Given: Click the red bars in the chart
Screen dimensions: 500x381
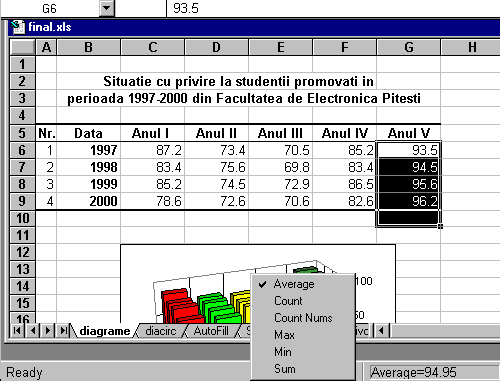Looking at the screenshot, I should click(x=182, y=307).
